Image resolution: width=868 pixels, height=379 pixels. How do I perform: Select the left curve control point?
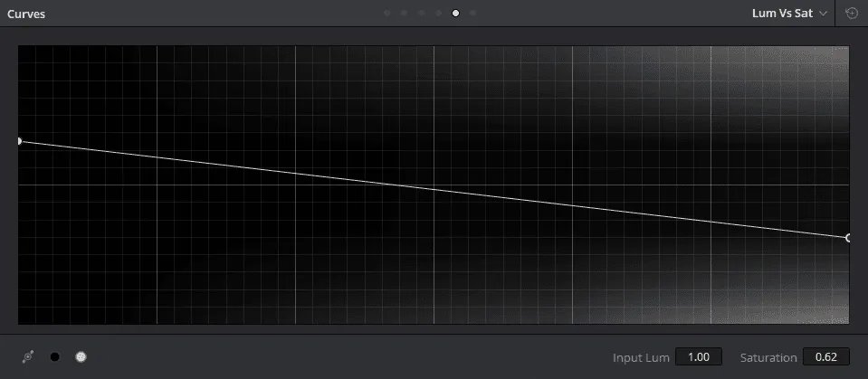pos(19,141)
